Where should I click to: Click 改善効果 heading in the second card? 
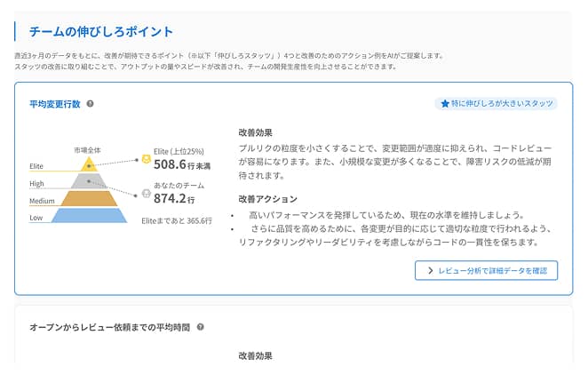click(256, 355)
